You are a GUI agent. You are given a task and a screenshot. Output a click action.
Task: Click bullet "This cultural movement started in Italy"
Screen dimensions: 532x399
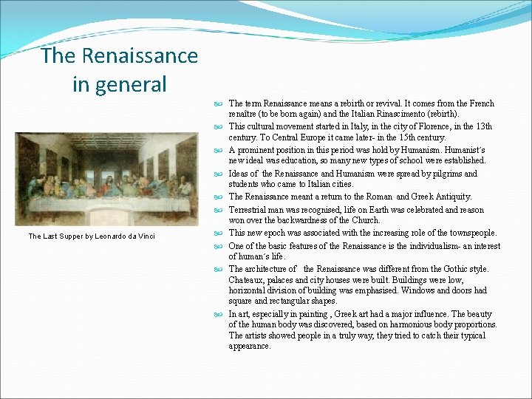point(361,132)
